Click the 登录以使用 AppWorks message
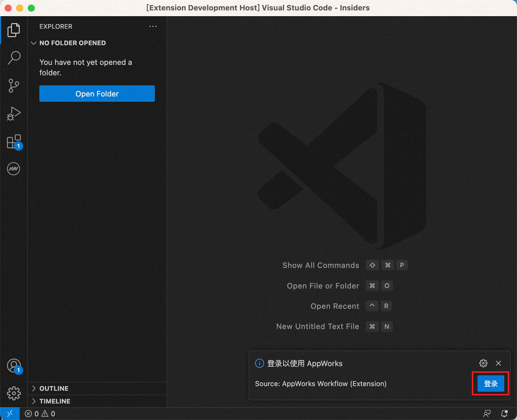This screenshot has height=420, width=517. pyautogui.click(x=305, y=364)
